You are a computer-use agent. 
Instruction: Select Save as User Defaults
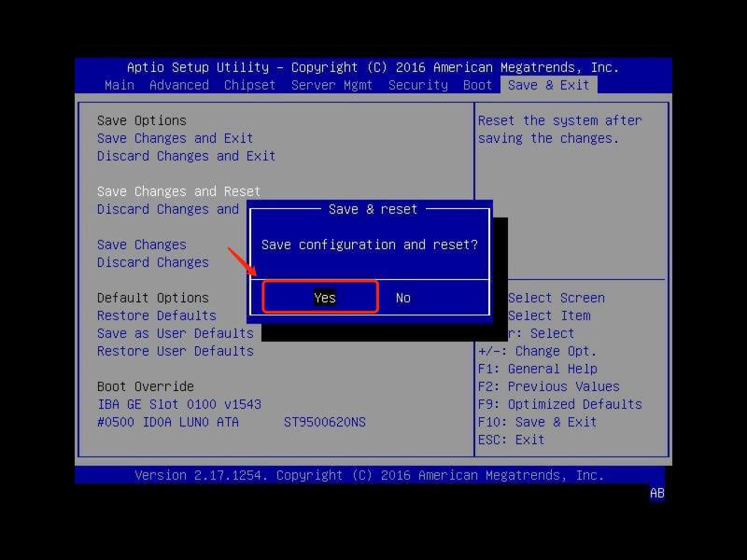pyautogui.click(x=175, y=333)
